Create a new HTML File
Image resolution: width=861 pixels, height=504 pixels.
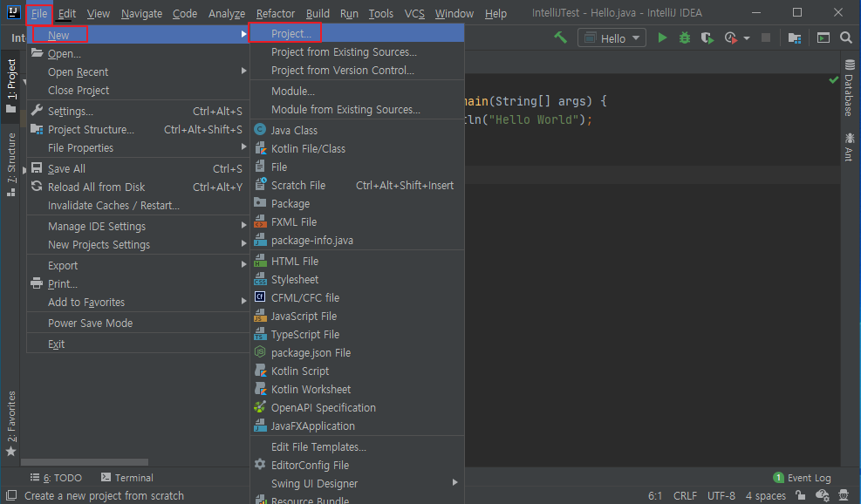click(x=357, y=262)
